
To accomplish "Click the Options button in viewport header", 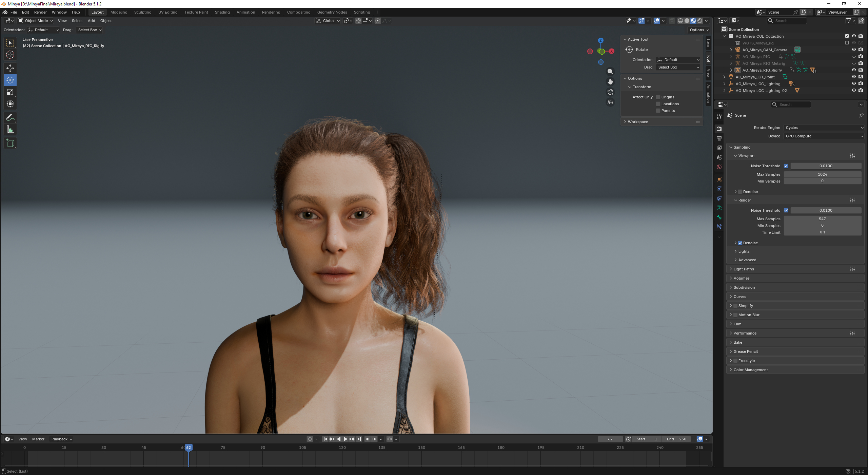I will [x=699, y=30].
